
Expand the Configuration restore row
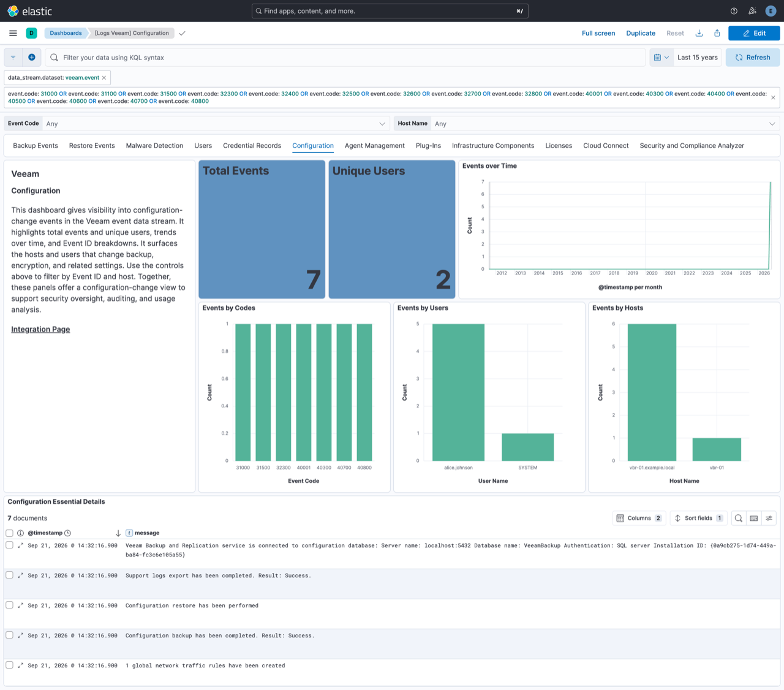(x=20, y=605)
